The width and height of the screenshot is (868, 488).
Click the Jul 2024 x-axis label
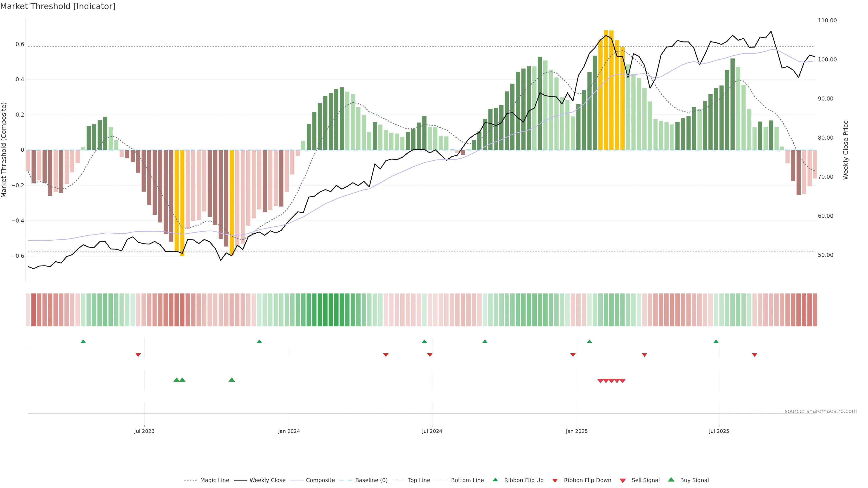click(x=432, y=431)
